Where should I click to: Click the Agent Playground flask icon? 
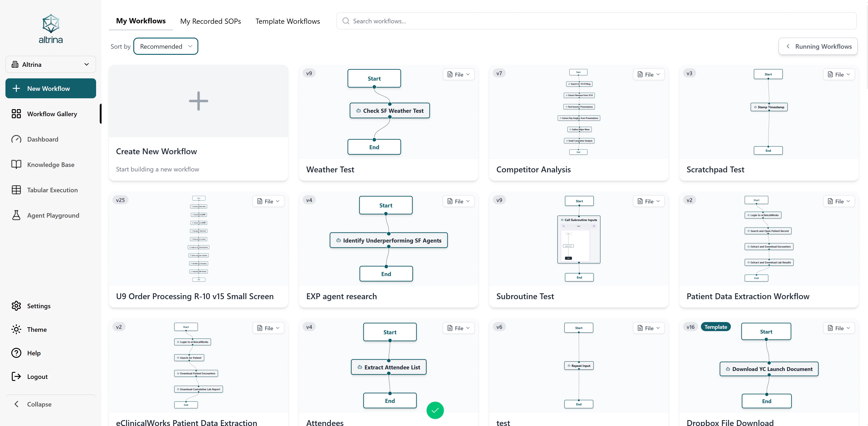16,215
